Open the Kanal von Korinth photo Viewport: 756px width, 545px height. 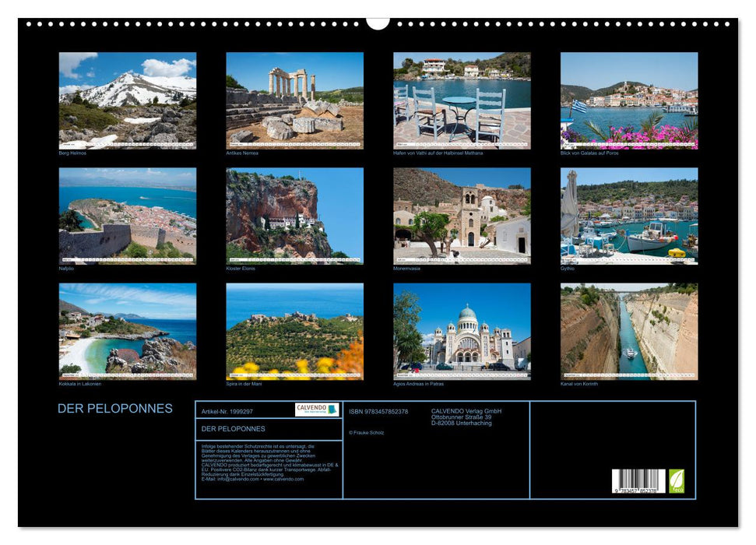pos(629,331)
